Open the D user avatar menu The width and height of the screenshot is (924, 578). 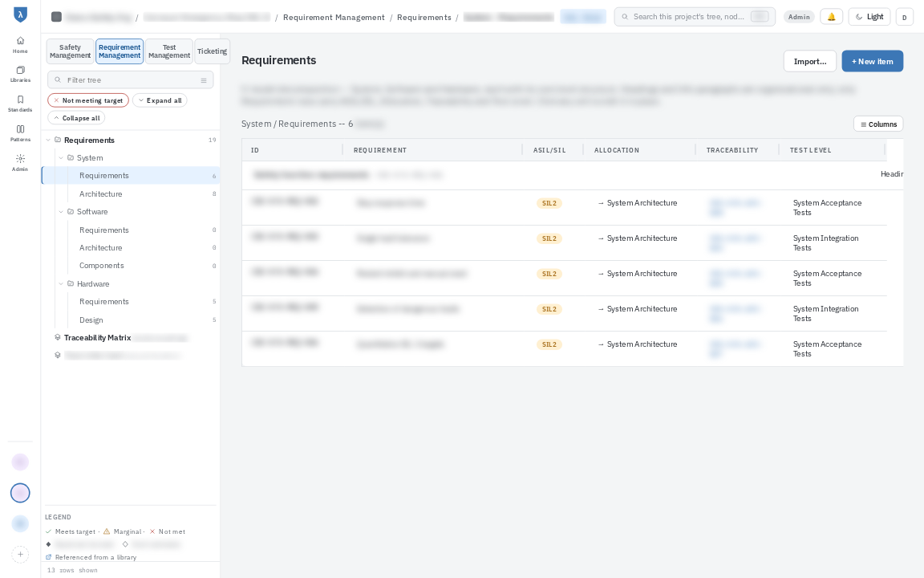coord(905,17)
